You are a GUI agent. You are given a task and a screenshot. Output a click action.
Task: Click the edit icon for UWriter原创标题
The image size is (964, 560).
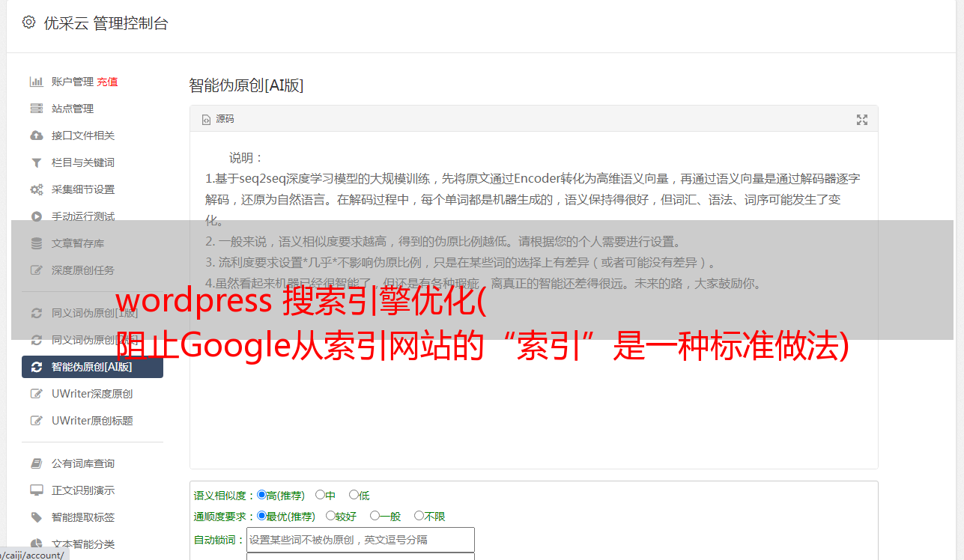point(36,421)
